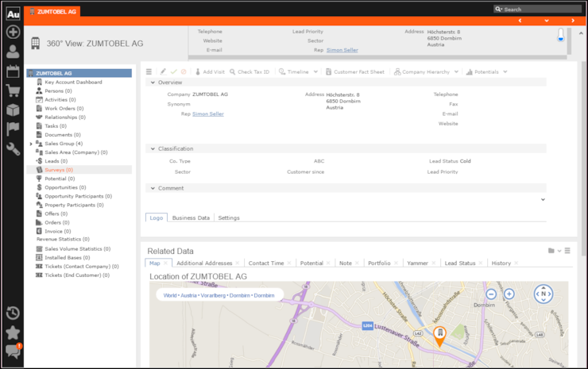Expand the Sales Group tree node
Screen dimensions: 588x369
[31, 144]
